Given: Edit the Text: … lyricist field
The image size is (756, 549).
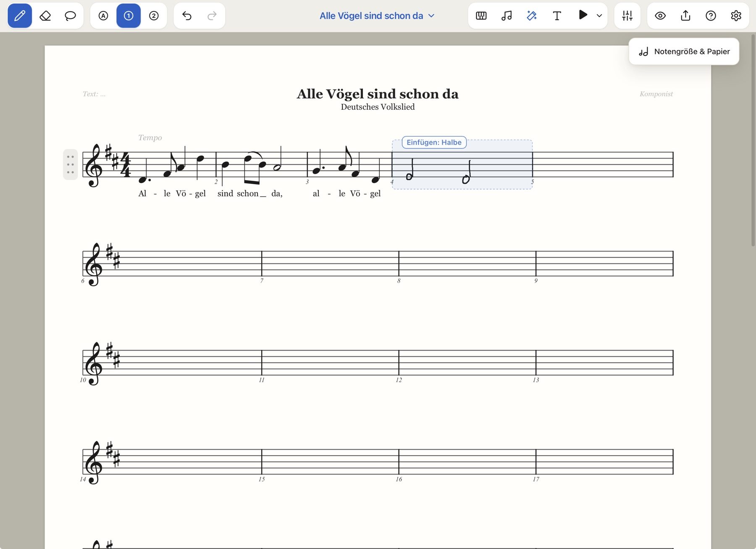Looking at the screenshot, I should pos(94,94).
